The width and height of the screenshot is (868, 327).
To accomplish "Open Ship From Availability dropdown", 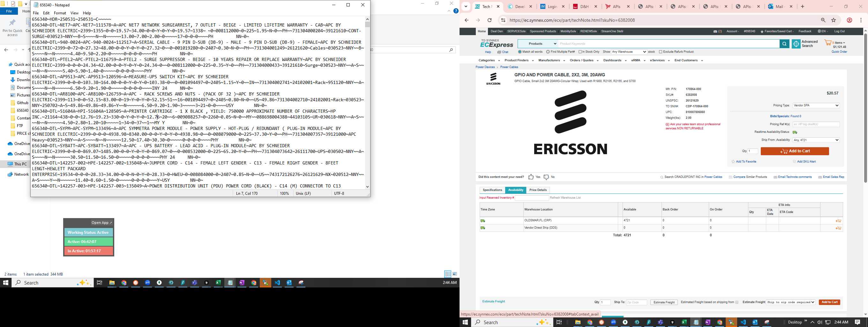I will coord(816,140).
